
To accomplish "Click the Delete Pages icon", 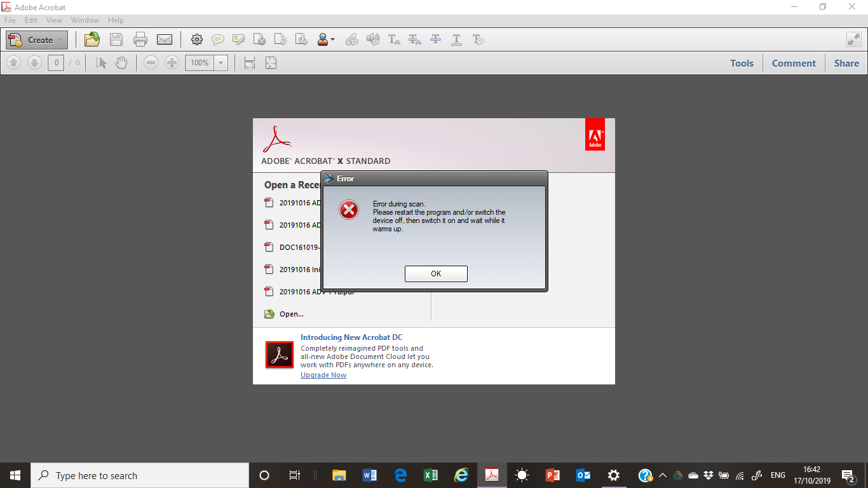I will [259, 39].
